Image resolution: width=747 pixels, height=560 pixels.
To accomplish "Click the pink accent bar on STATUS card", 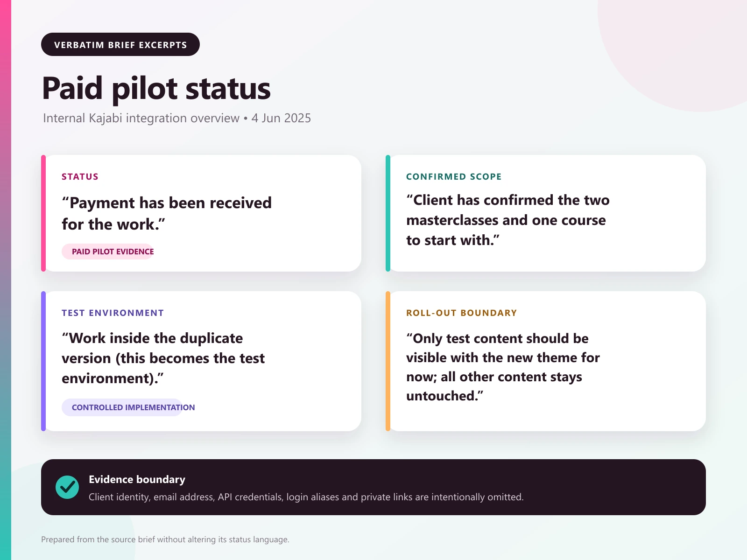I will coord(43,213).
